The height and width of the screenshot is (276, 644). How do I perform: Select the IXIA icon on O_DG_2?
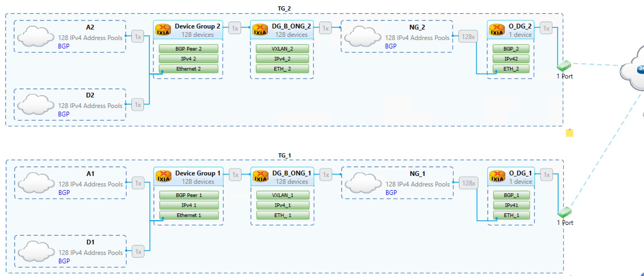(497, 29)
